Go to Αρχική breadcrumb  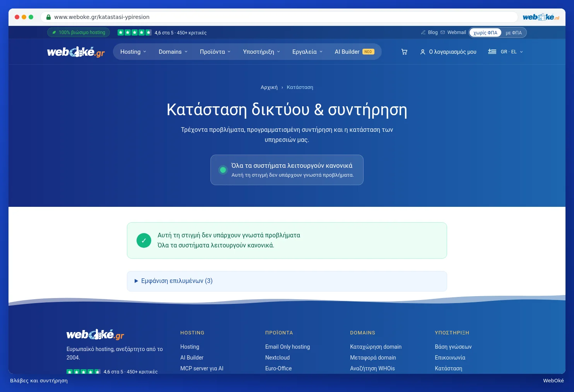269,87
